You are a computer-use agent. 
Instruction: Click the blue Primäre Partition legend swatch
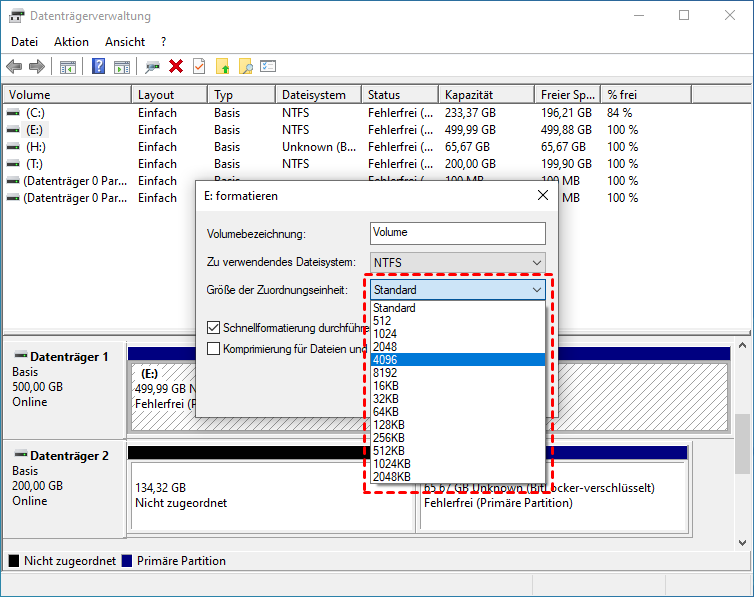[127, 561]
